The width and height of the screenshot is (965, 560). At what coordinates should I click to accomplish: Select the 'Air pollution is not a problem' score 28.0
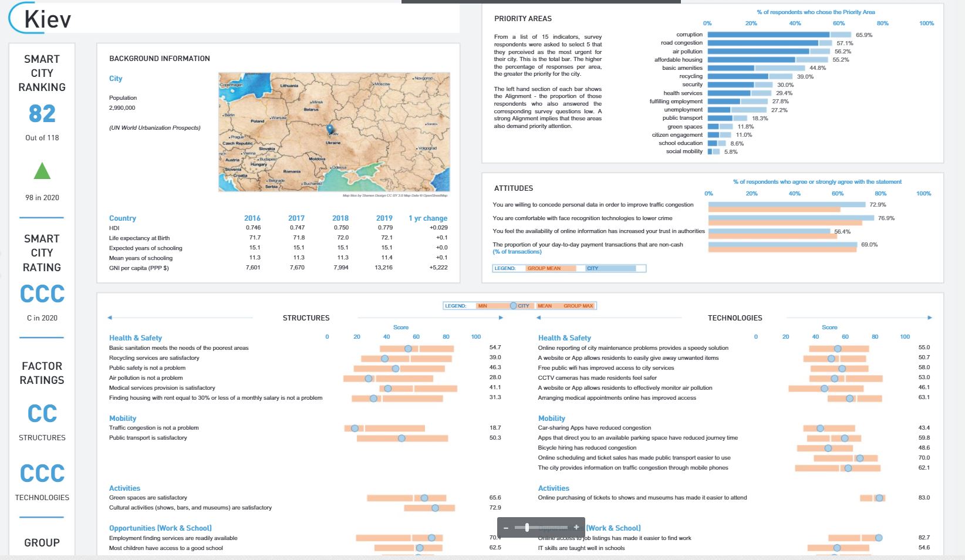pyautogui.click(x=495, y=377)
